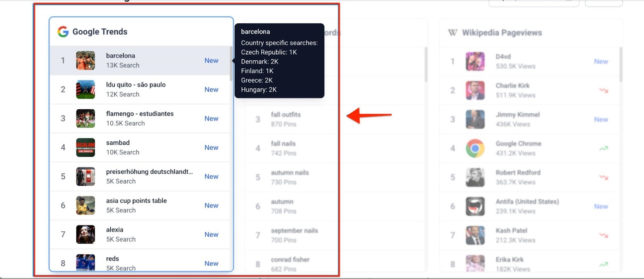
Task: Open the ldu quito - são paulo thumbnail
Action: (86, 90)
